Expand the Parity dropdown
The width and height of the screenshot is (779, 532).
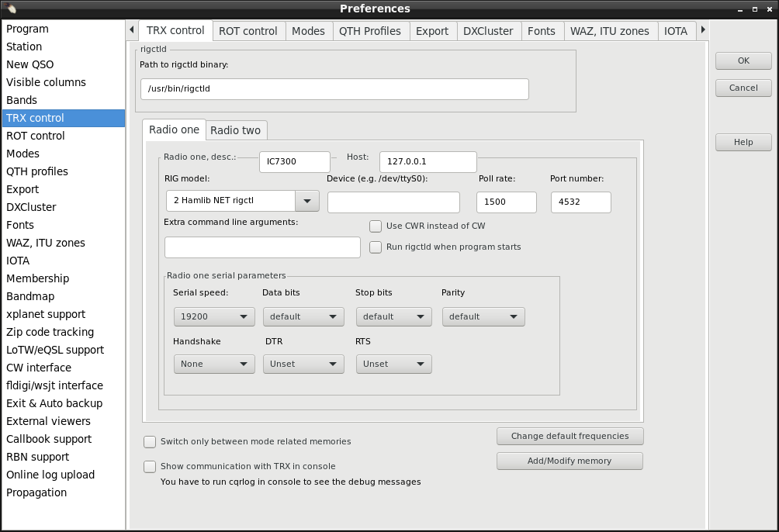point(483,316)
